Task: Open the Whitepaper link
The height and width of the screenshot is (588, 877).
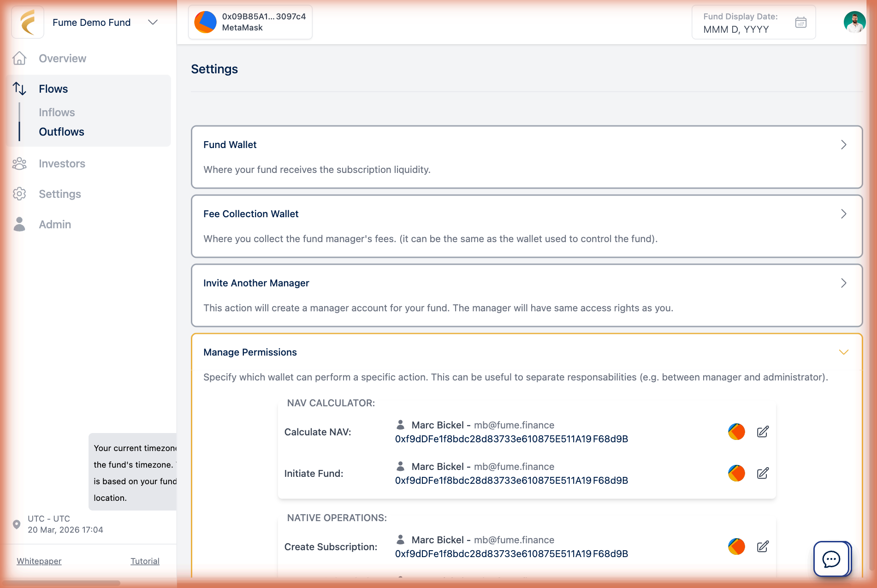Action: (39, 561)
